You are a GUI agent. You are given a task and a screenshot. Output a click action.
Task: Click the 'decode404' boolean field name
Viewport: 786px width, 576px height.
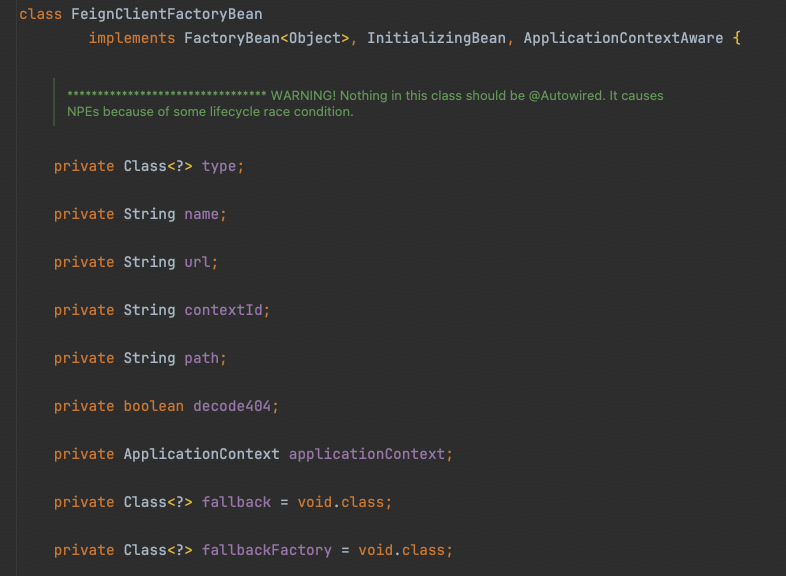[234, 406]
